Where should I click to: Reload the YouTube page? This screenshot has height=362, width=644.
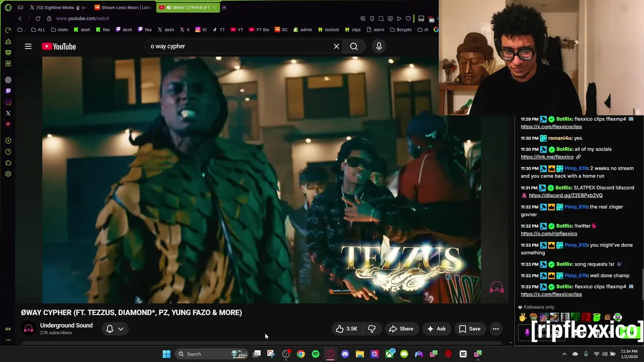click(38, 19)
